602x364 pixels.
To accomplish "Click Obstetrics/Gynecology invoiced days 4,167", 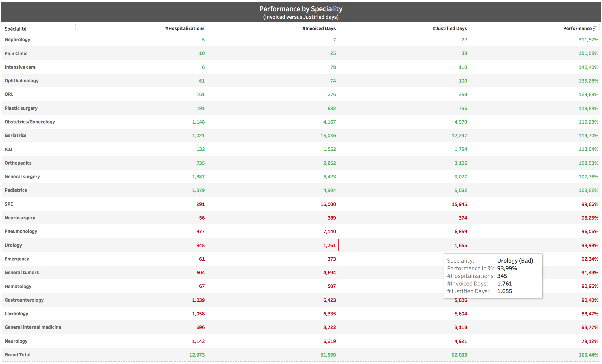I will click(330, 122).
